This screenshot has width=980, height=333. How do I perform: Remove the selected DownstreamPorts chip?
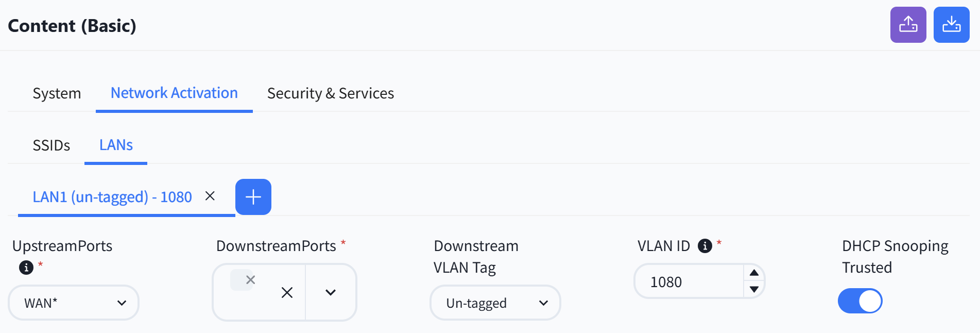[x=250, y=280]
